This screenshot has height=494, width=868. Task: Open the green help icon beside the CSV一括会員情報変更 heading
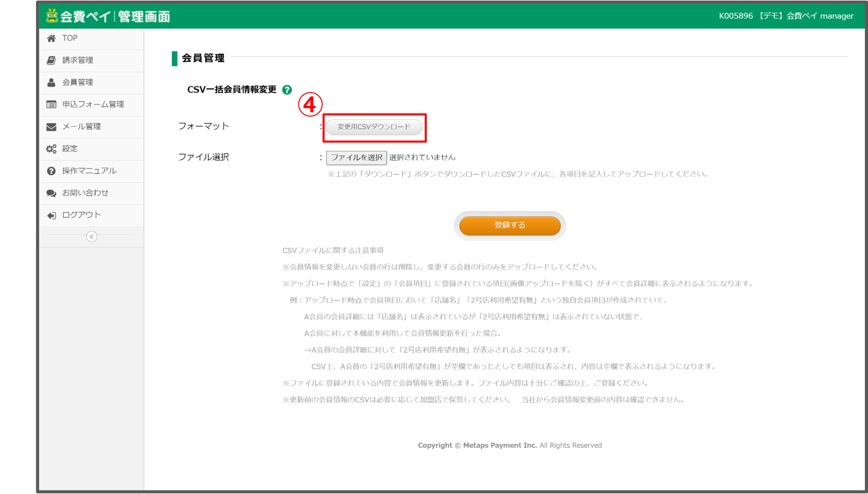tap(287, 90)
